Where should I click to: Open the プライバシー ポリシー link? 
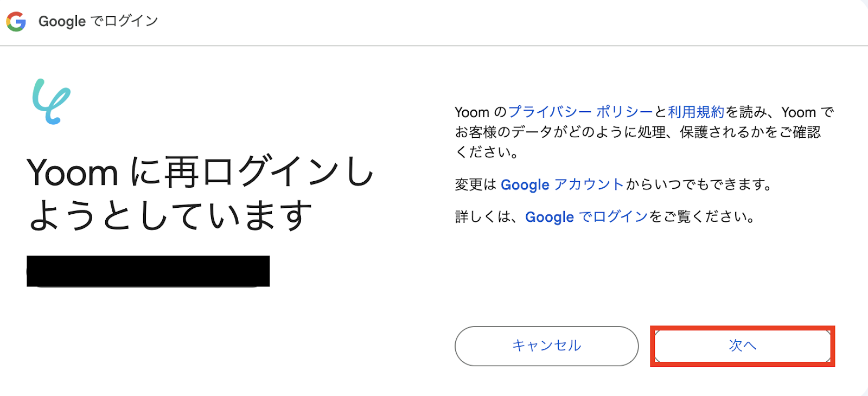click(x=580, y=112)
